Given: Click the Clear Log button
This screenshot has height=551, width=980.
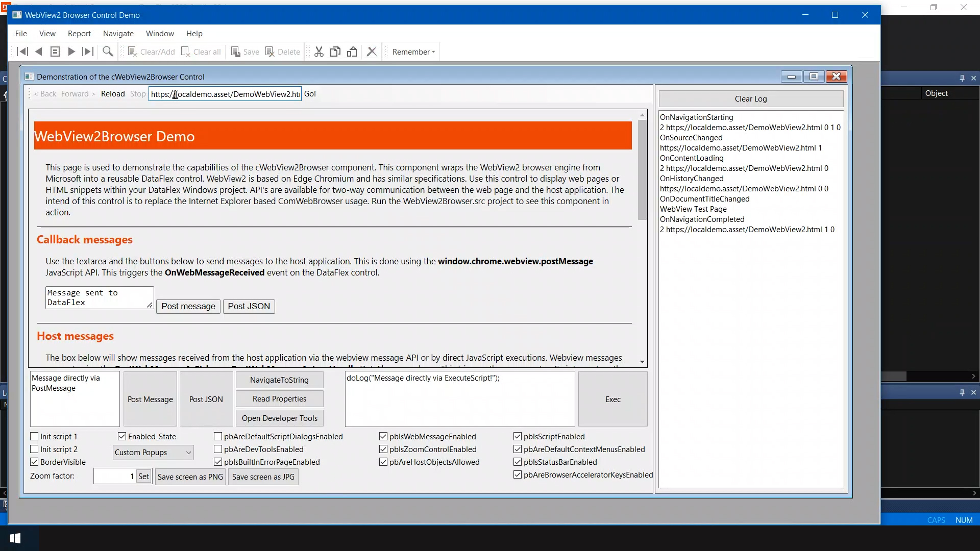Looking at the screenshot, I should [751, 99].
